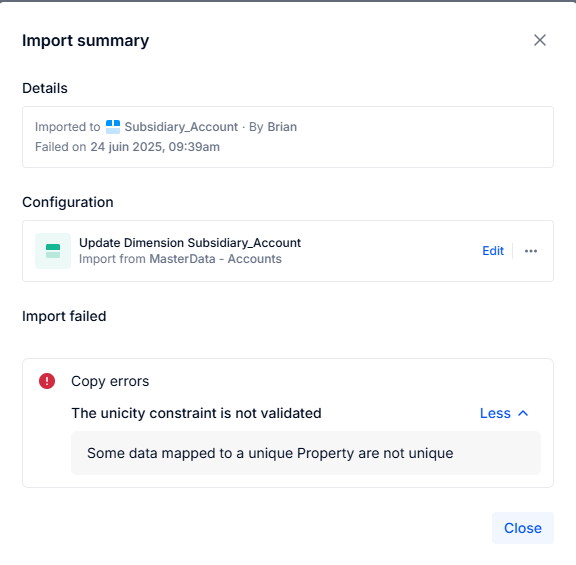Screen dimensions: 576x565
Task: Click the Configuration section heading
Action: (x=68, y=202)
